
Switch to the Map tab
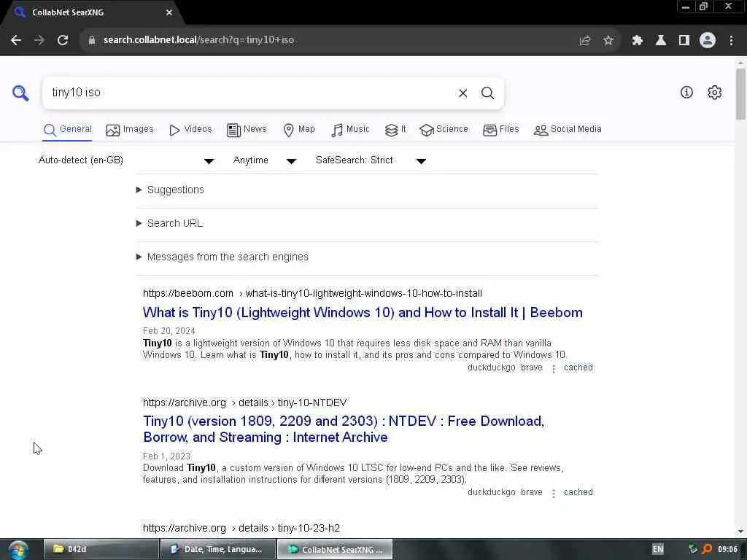(x=298, y=130)
